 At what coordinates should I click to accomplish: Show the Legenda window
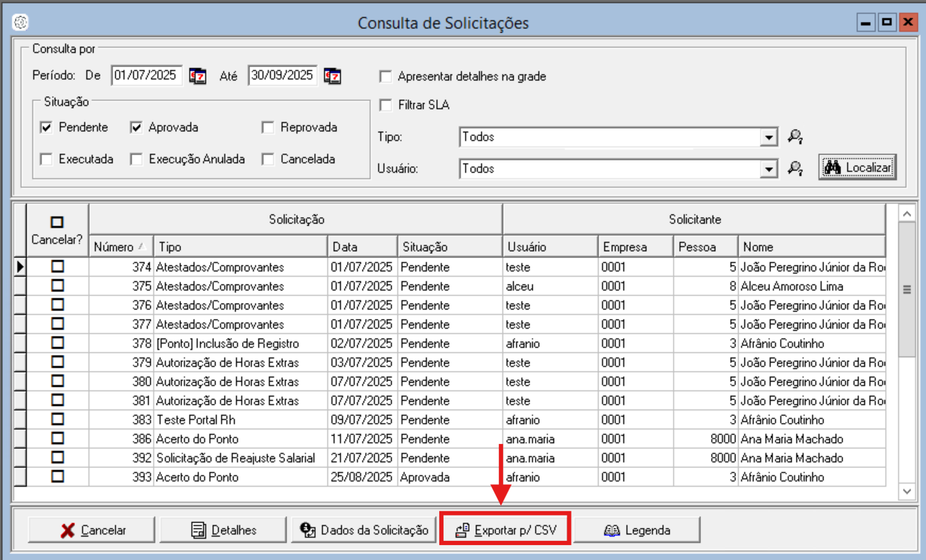(637, 530)
